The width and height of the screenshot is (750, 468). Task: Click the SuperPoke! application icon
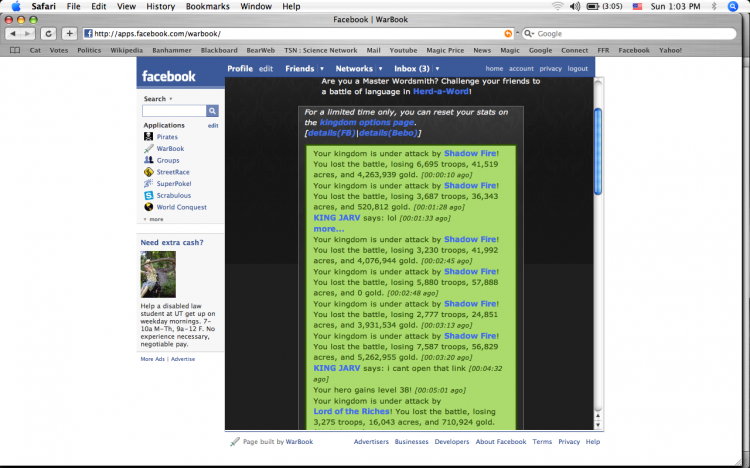click(x=149, y=184)
